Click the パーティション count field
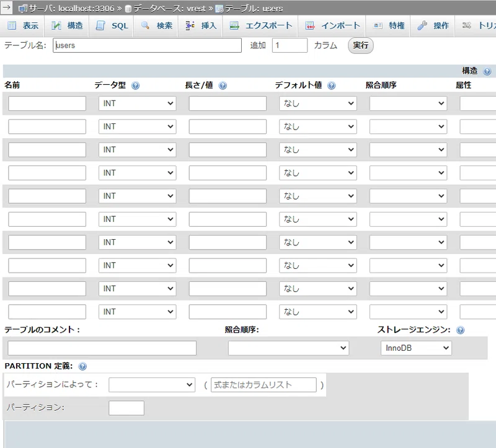Screen dimensions: 496x448 click(x=126, y=408)
